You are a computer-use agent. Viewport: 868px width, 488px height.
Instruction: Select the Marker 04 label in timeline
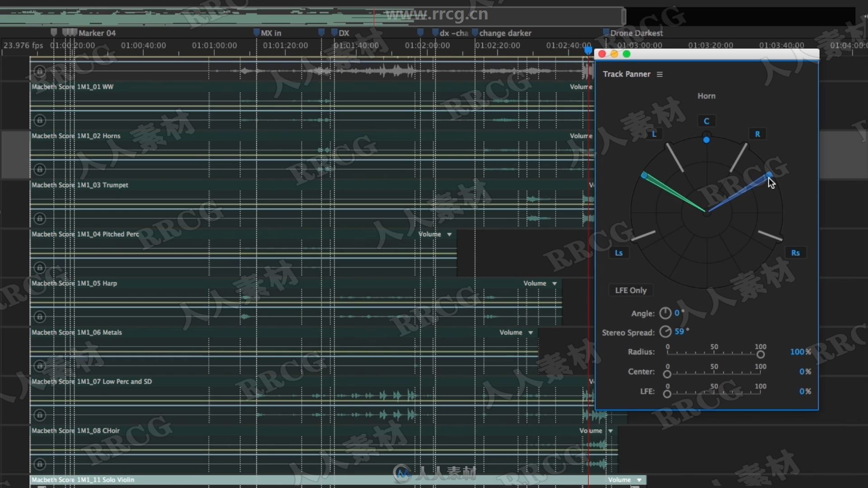coord(95,33)
